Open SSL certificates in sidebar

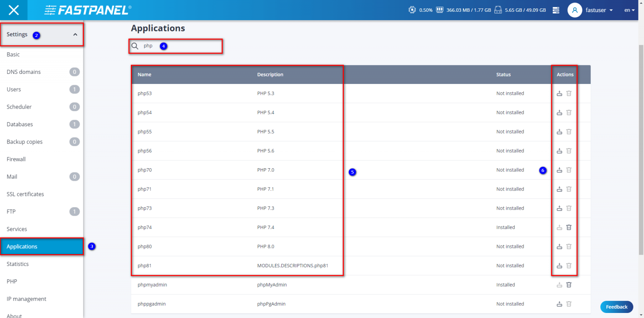[42, 194]
